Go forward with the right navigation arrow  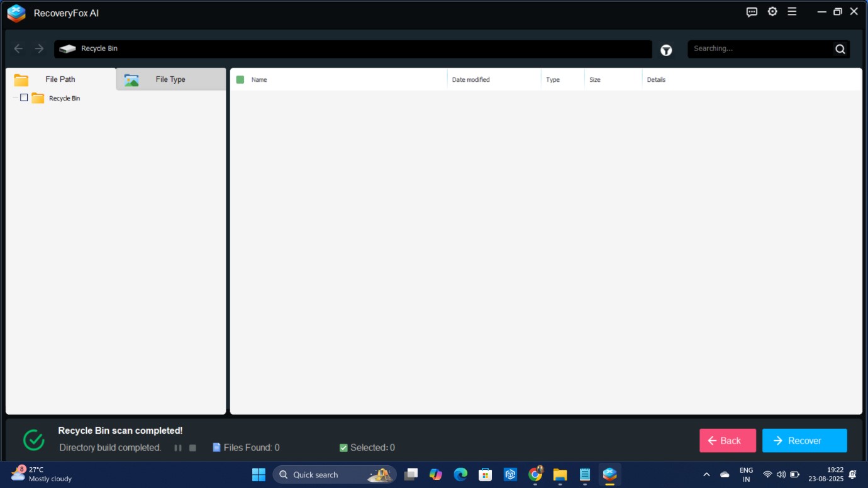click(x=39, y=48)
